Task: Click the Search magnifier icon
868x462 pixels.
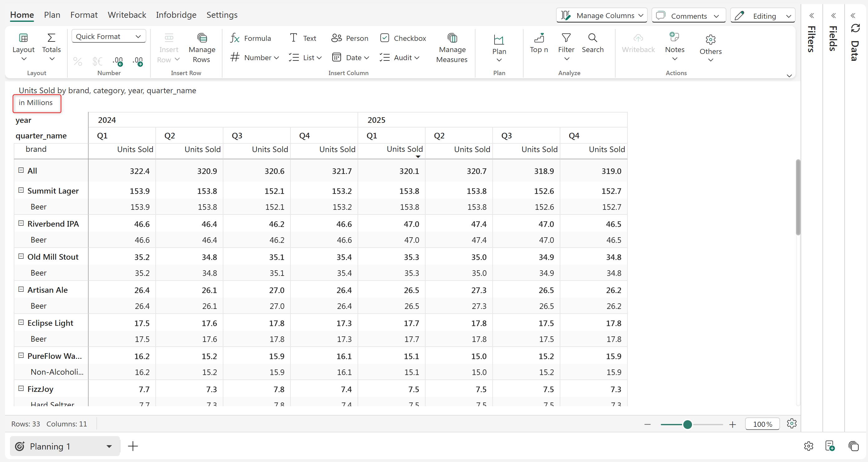Action: tap(592, 38)
